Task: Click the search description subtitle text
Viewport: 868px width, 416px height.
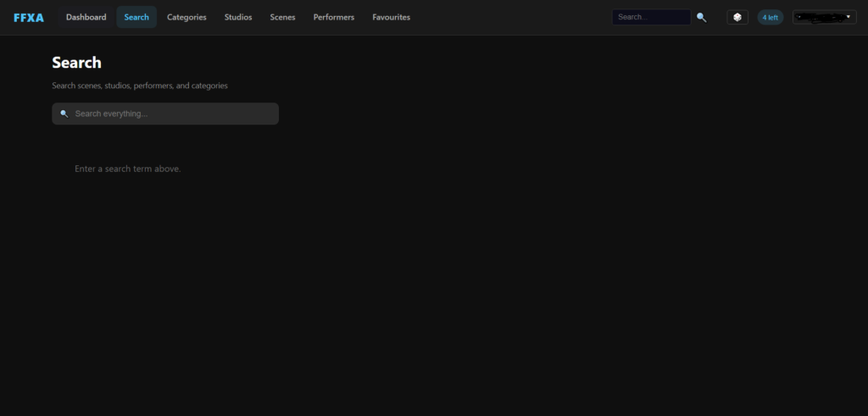Action: tap(140, 86)
